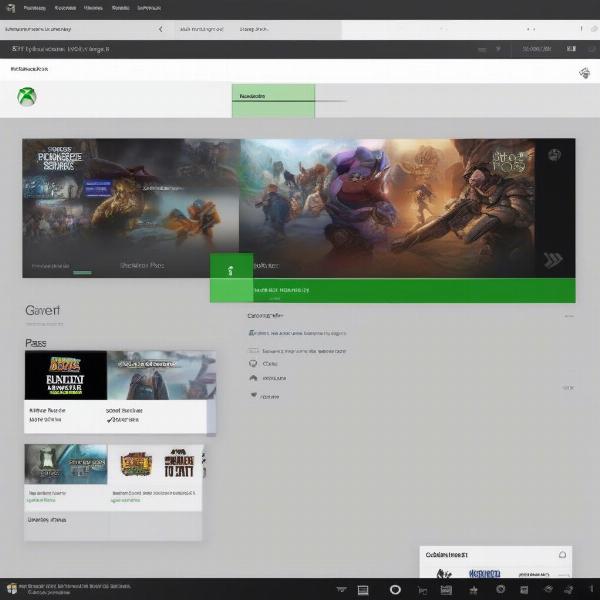
Task: Click the hand icon at the white bar's right end
Action: pos(584,72)
